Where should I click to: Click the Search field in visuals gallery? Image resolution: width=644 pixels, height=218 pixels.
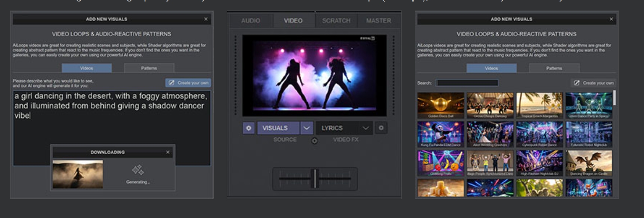(x=467, y=83)
